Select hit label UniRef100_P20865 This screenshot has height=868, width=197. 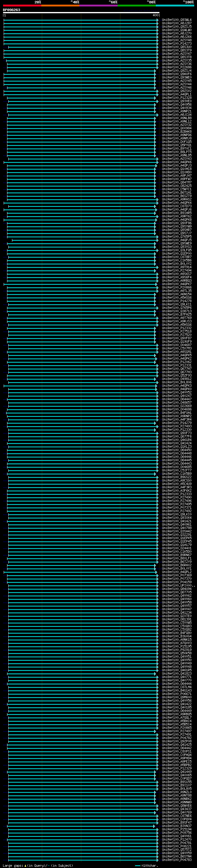click(177, 728)
